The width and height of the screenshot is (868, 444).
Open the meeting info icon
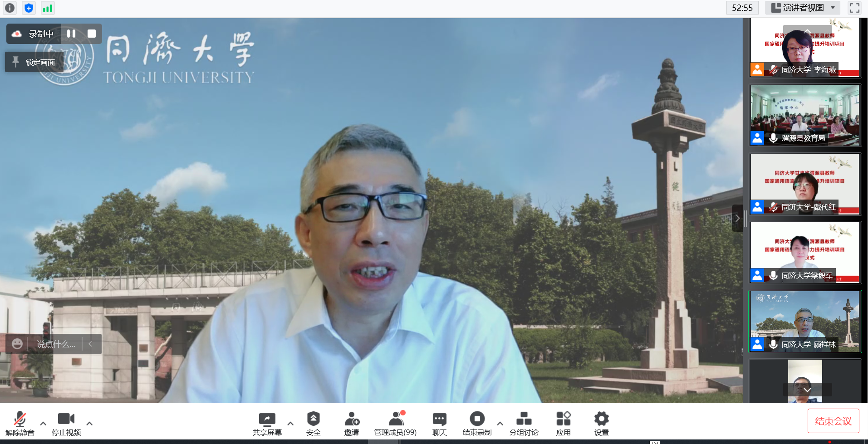10,8
